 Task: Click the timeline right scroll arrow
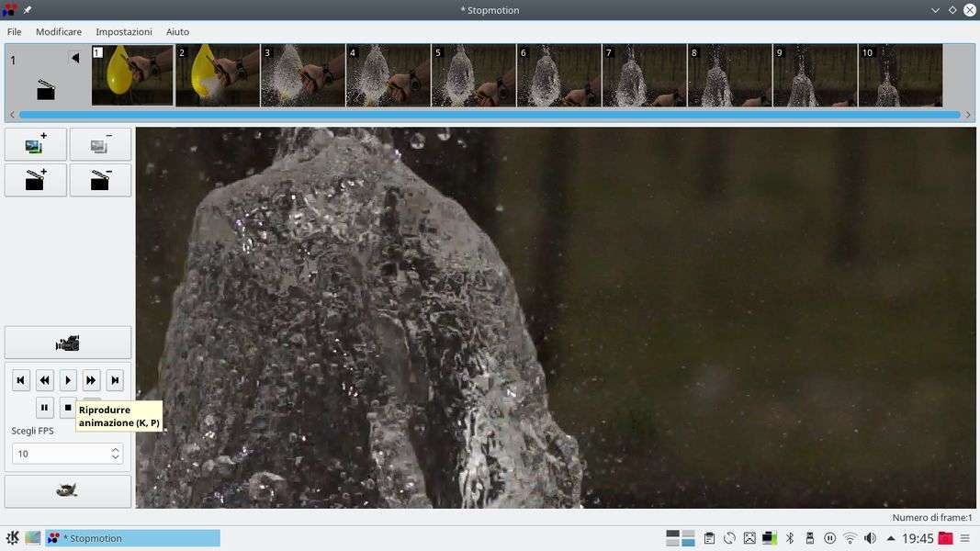pyautogui.click(x=967, y=115)
